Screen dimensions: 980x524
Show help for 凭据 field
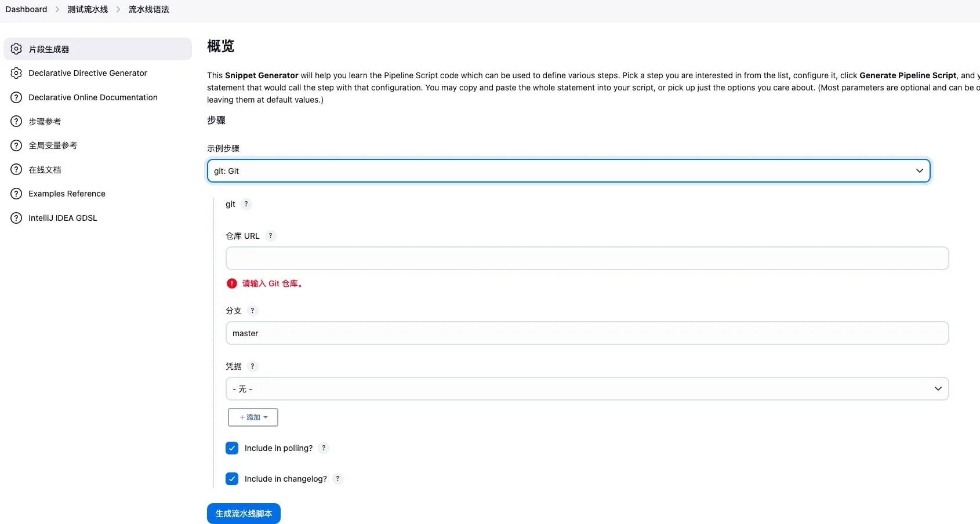(252, 366)
